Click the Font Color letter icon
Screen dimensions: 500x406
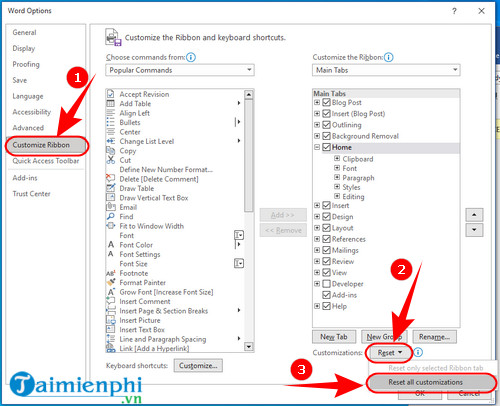click(111, 245)
